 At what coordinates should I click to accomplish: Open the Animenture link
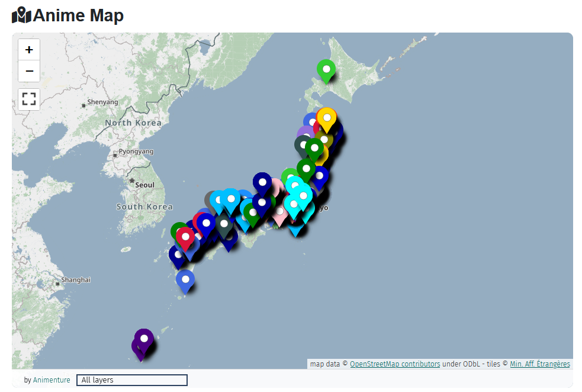point(52,380)
